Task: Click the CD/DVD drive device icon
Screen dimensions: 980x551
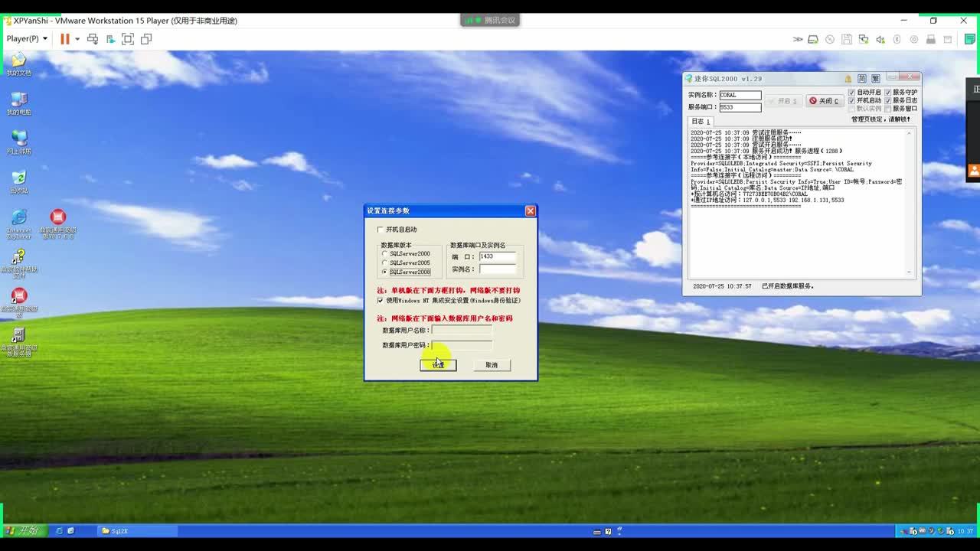Action: 830,39
